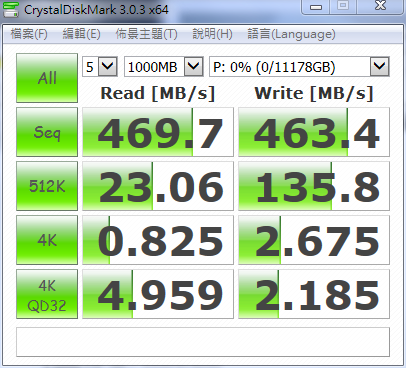Run all benchmarks with the All button
The image size is (406, 368).
pos(47,78)
